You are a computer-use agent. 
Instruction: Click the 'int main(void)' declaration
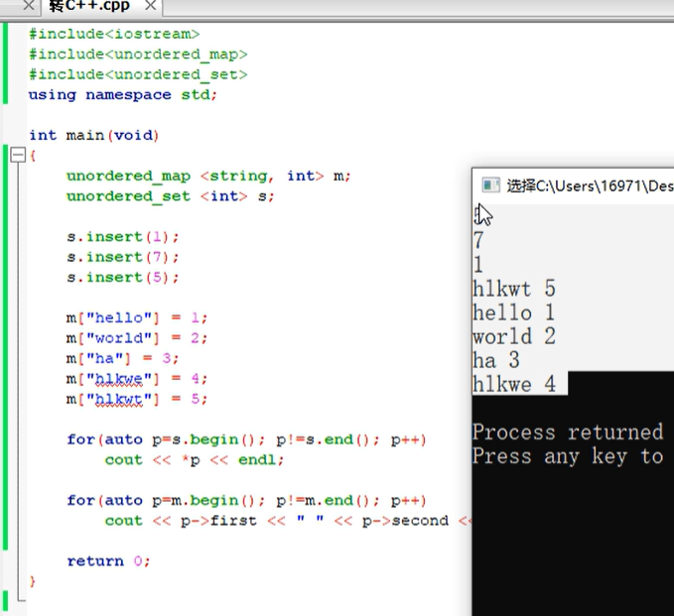(x=93, y=135)
